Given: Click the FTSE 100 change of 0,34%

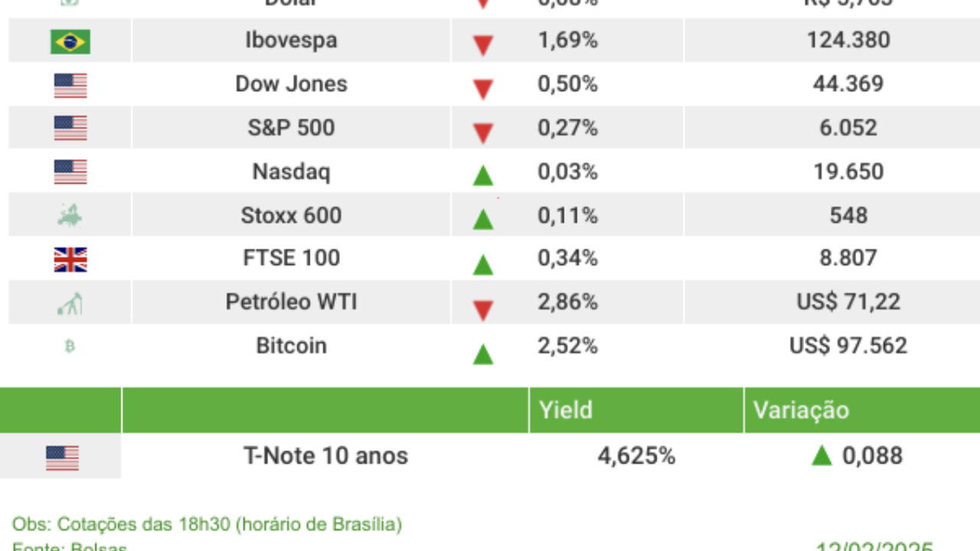Looking at the screenshot, I should tap(567, 259).
